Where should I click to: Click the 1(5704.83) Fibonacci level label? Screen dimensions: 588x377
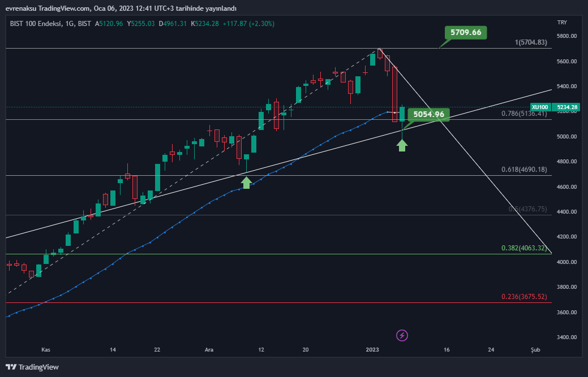click(531, 42)
